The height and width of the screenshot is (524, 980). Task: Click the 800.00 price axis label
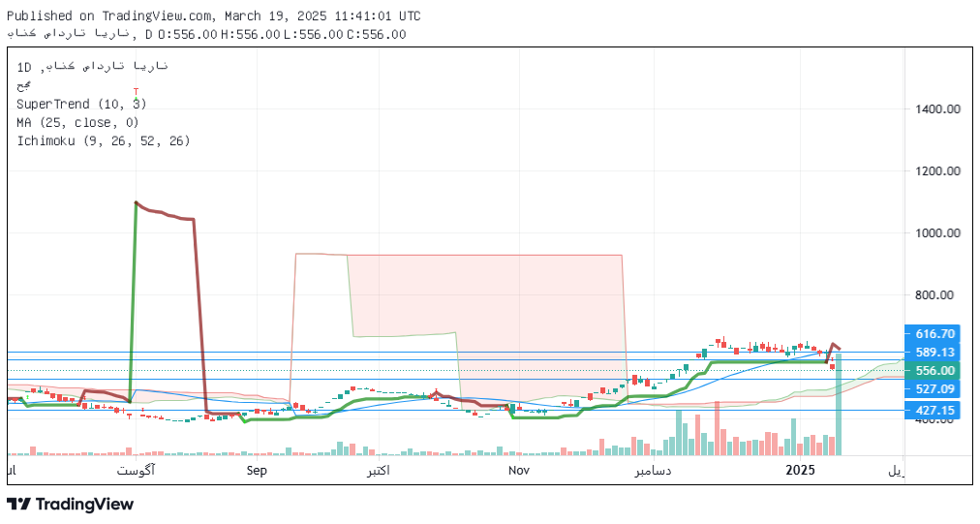tap(934, 295)
